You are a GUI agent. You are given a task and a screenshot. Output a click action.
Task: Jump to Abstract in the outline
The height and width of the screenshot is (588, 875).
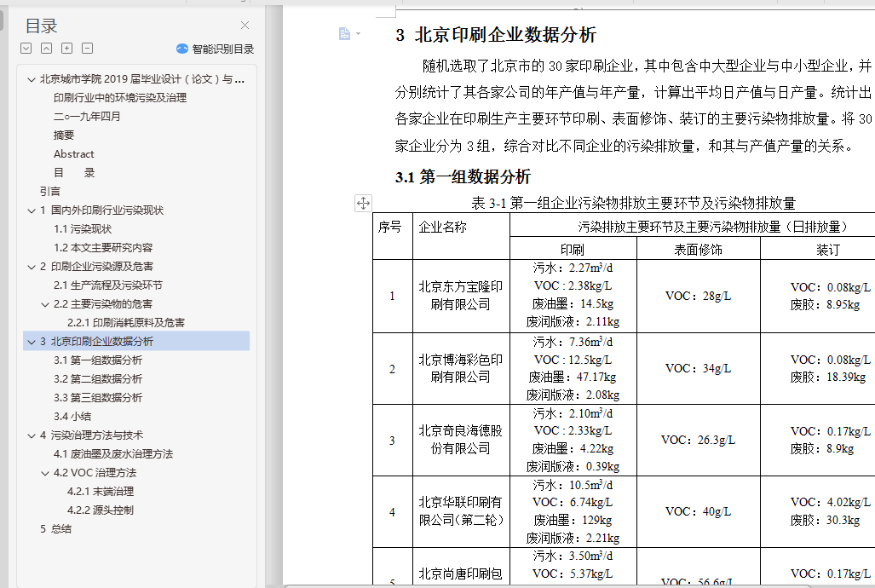tap(73, 154)
